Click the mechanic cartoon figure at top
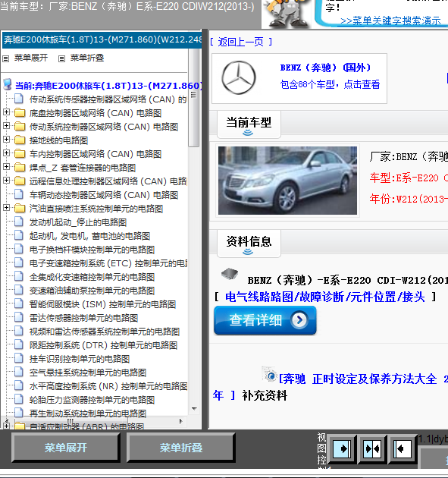Viewport: 448px width, 478px height. pos(287,14)
